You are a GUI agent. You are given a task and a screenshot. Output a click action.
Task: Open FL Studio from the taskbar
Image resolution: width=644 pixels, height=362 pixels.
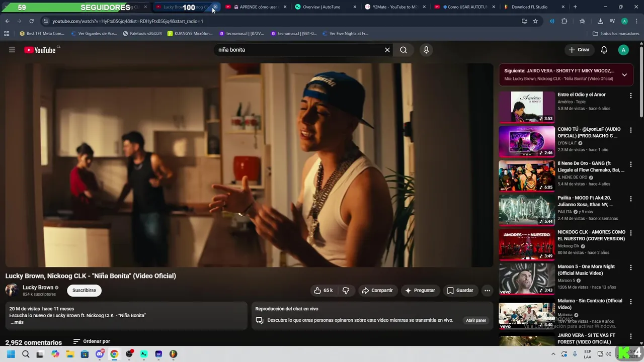[173, 354]
